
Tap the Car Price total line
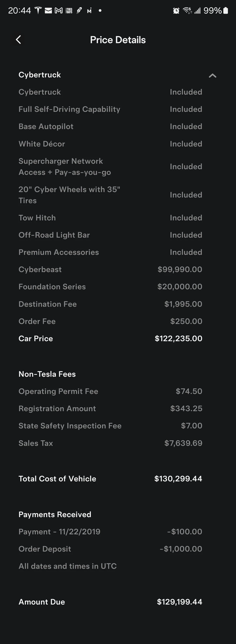pyautogui.click(x=110, y=339)
